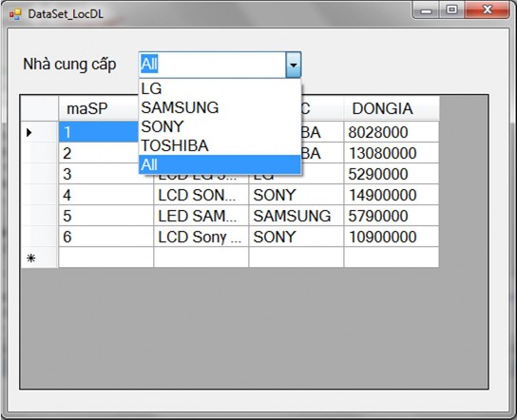Click the empty DONGIA cell in new row
The width and height of the screenshot is (517, 420).
pos(392,258)
